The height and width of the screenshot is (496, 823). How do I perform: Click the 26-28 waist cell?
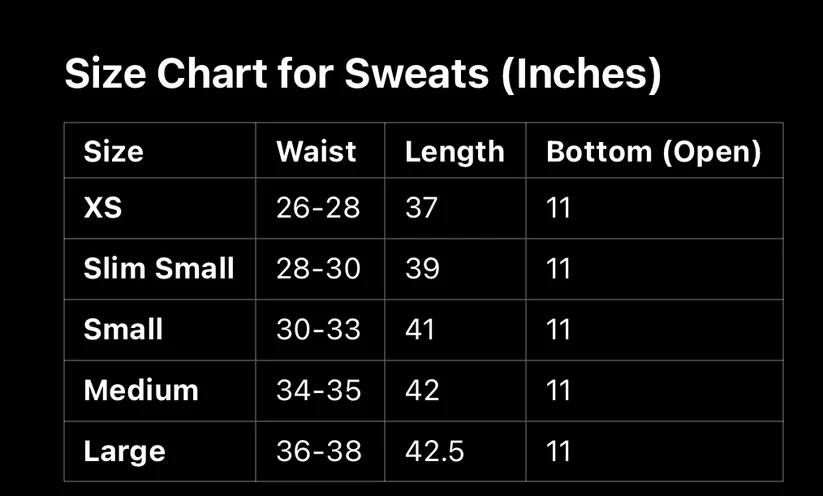pos(317,208)
